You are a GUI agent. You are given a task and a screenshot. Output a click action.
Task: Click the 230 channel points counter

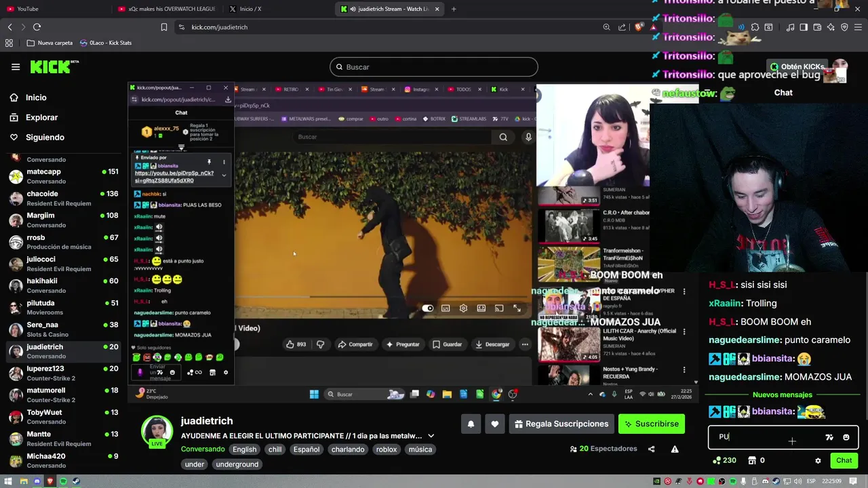click(725, 460)
